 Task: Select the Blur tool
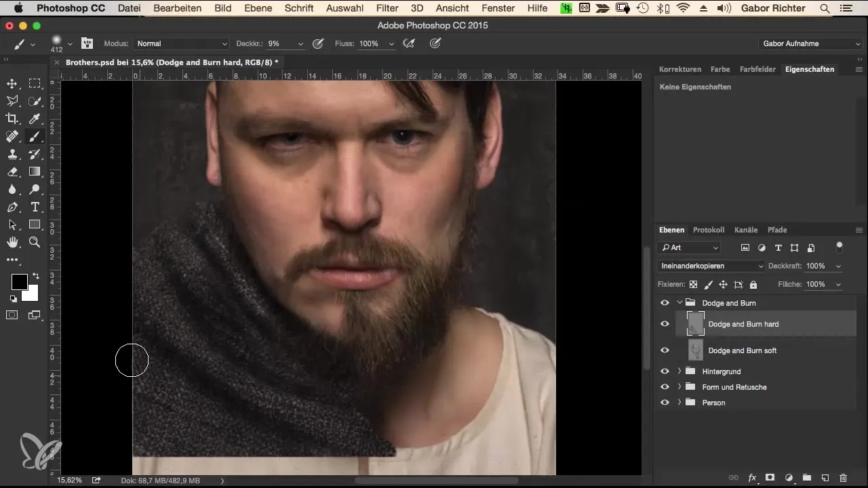click(x=12, y=190)
